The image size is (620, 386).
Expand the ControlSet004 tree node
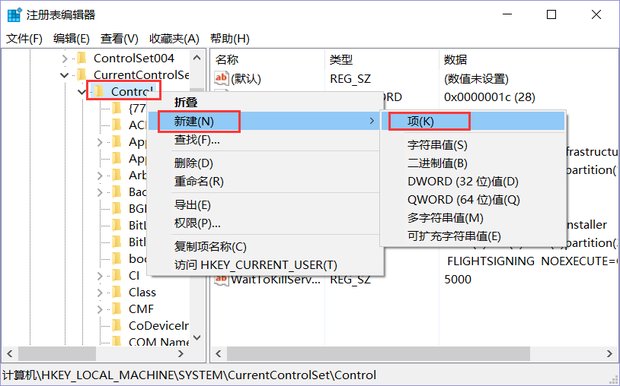click(x=64, y=59)
